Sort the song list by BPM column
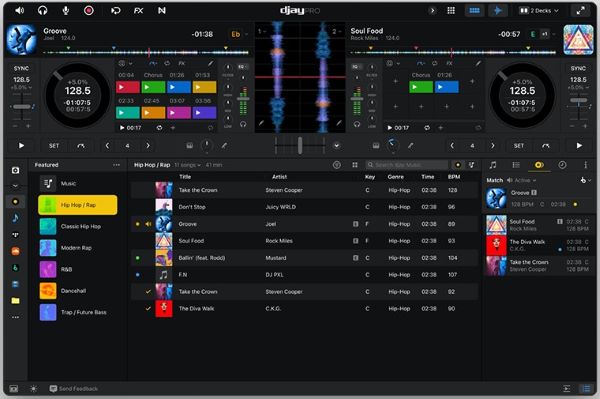The height and width of the screenshot is (399, 600). coord(454,177)
